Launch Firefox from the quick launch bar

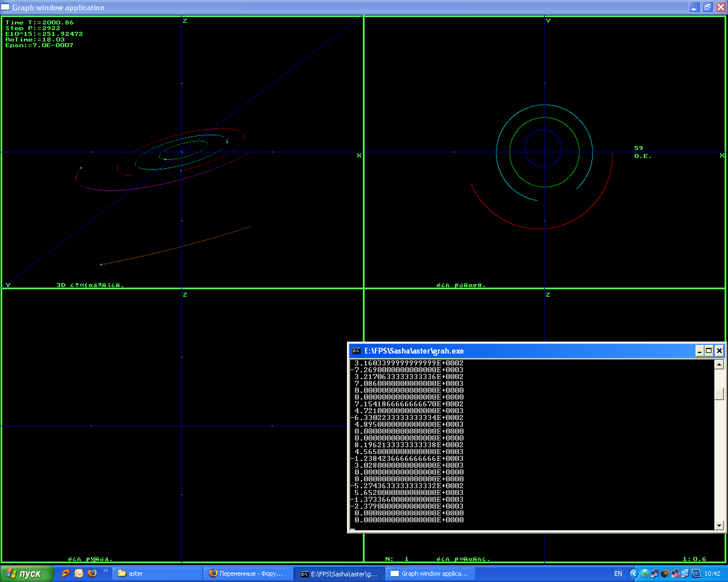[x=92, y=573]
